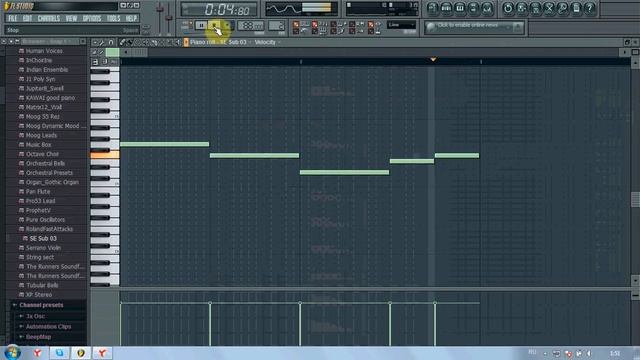Click the audio editor scissors icon

(x=549, y=8)
